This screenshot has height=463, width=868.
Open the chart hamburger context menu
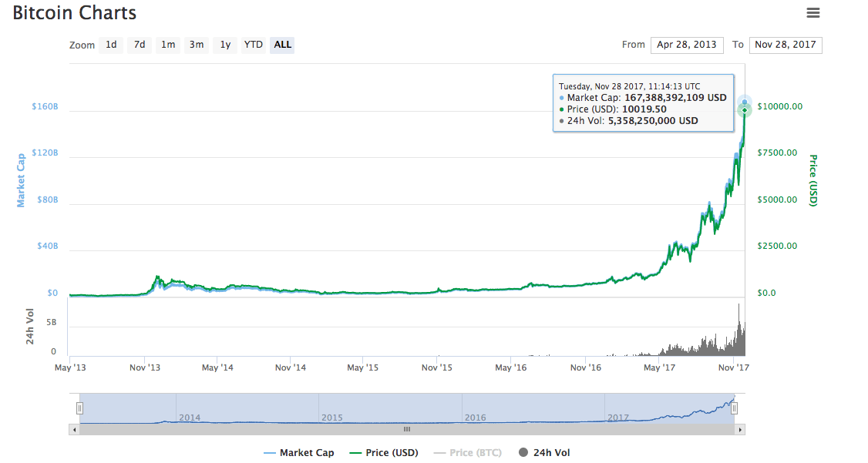812,12
